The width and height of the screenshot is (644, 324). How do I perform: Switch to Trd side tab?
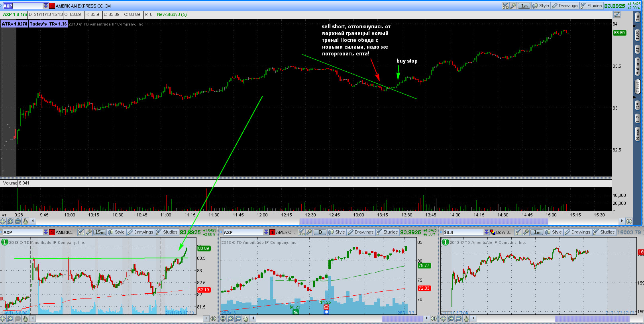(638, 18)
